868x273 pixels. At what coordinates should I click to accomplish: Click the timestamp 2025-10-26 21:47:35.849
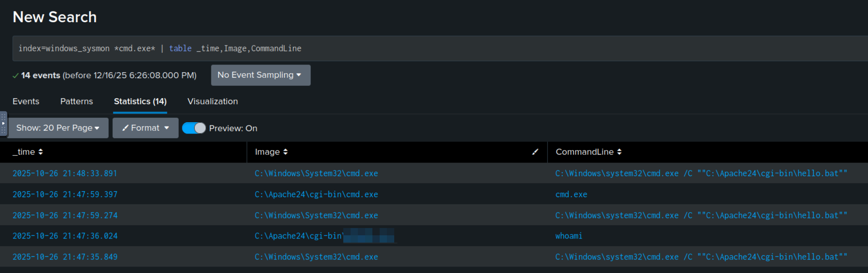tap(65, 257)
